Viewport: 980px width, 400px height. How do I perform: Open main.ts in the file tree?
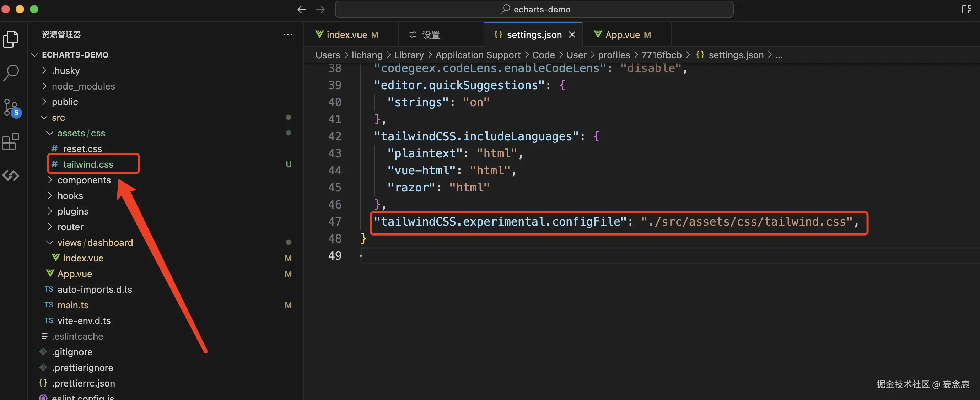(x=72, y=305)
